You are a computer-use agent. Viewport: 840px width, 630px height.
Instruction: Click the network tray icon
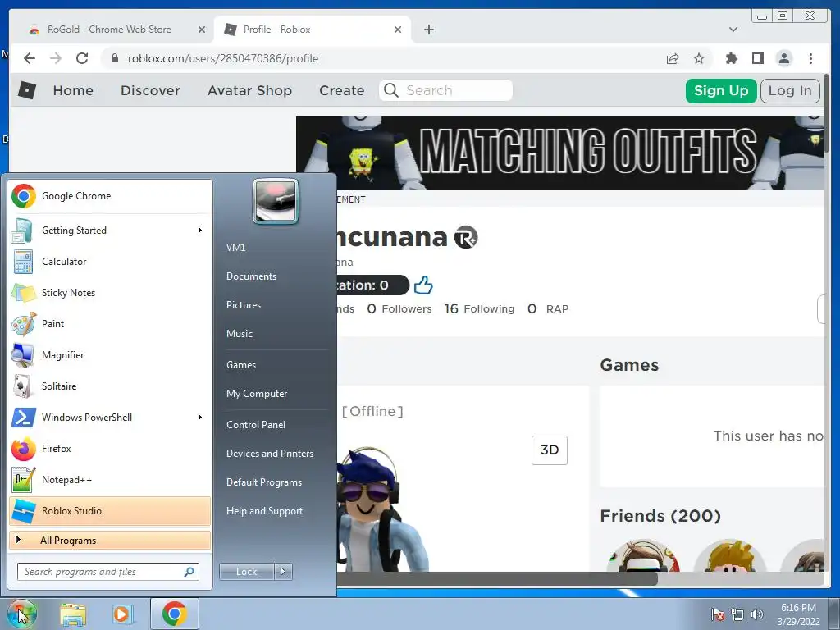(737, 614)
